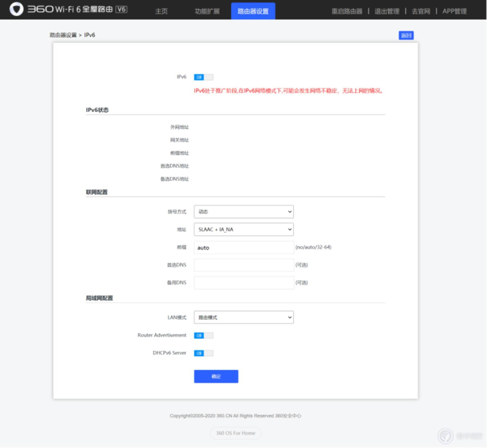Screen dimensions: 487x448
Task: Click the 首选DNS input field
Action: (x=244, y=265)
